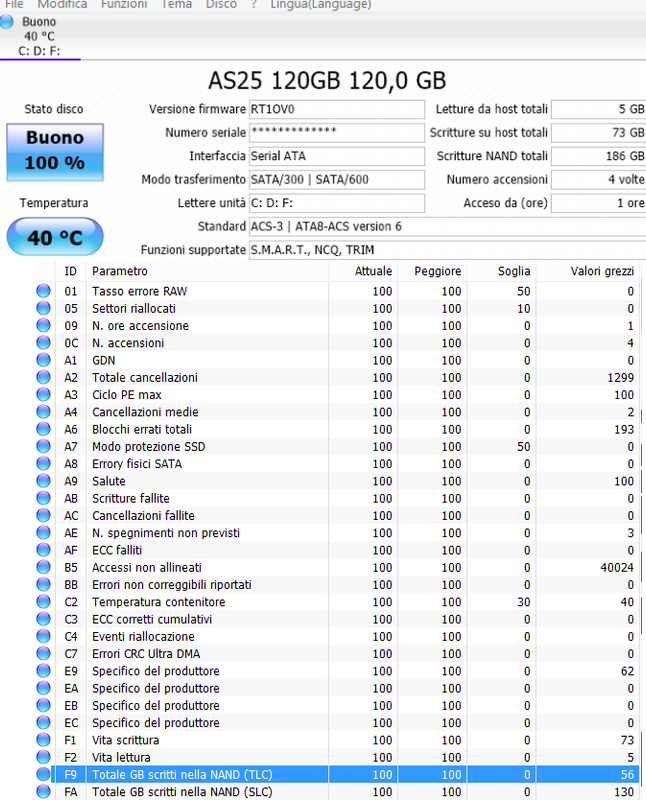Viewport: 646px width, 800px height.
Task: Click status orb for Cancellazioni medie
Action: point(43,412)
